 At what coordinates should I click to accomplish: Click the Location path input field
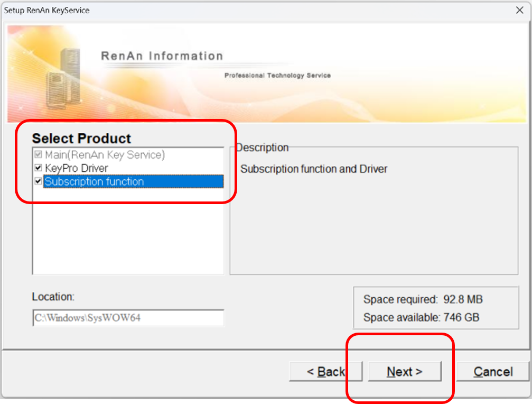(x=128, y=318)
